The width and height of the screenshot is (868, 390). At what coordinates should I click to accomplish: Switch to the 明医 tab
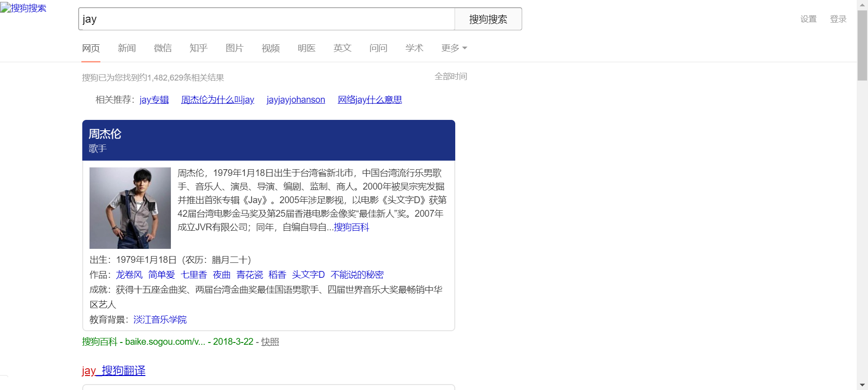click(307, 48)
